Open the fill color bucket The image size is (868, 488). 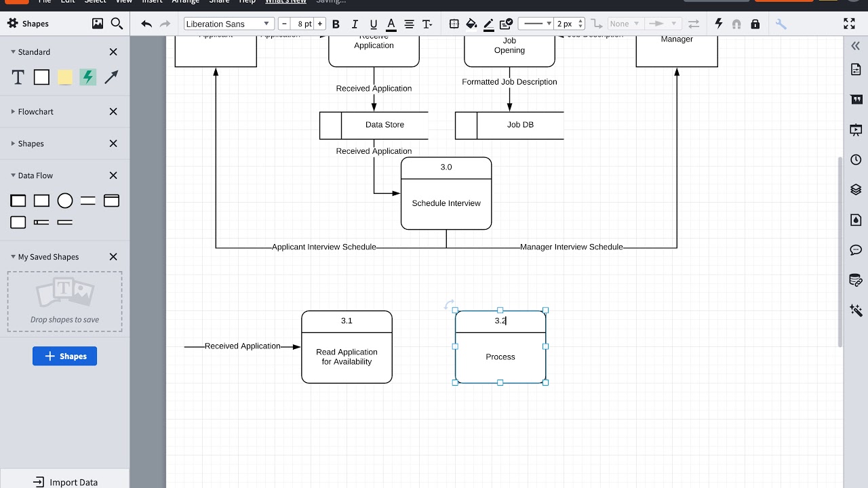471,24
